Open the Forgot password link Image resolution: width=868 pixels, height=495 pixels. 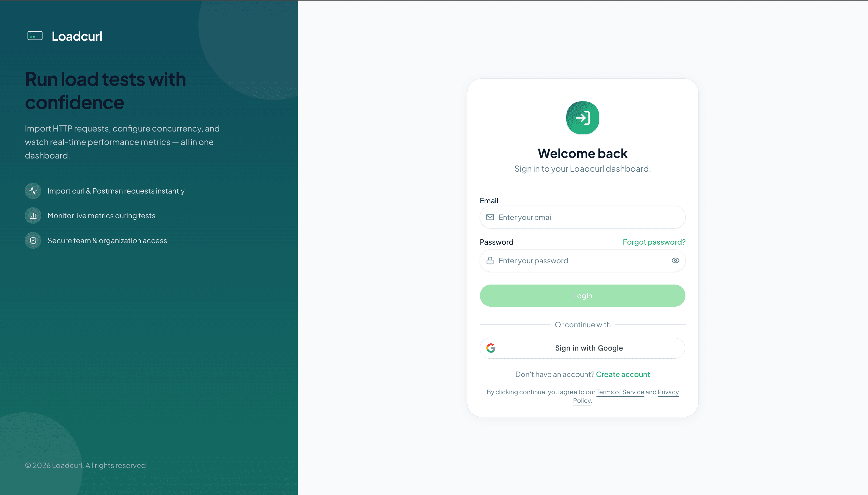[x=654, y=242]
